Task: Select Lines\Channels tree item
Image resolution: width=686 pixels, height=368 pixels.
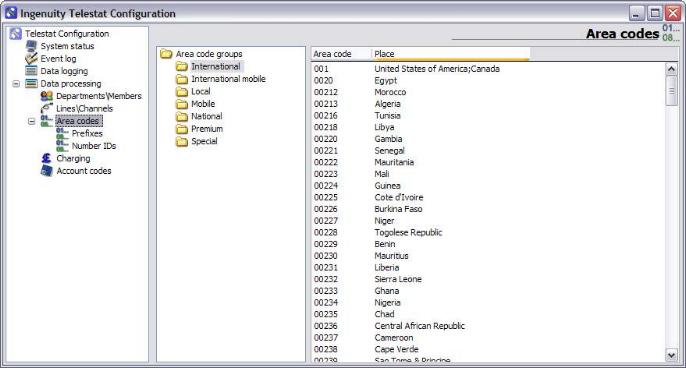Action: click(84, 109)
